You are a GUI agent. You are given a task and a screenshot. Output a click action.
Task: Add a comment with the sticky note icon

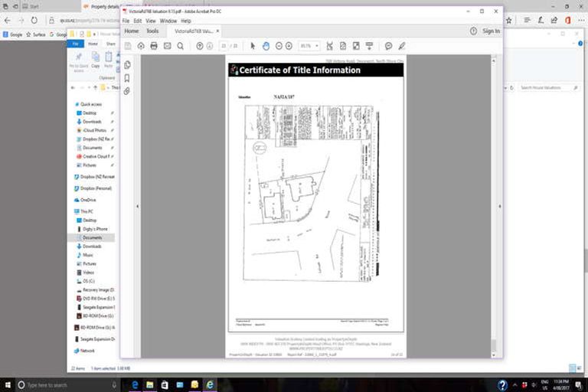[x=388, y=46]
